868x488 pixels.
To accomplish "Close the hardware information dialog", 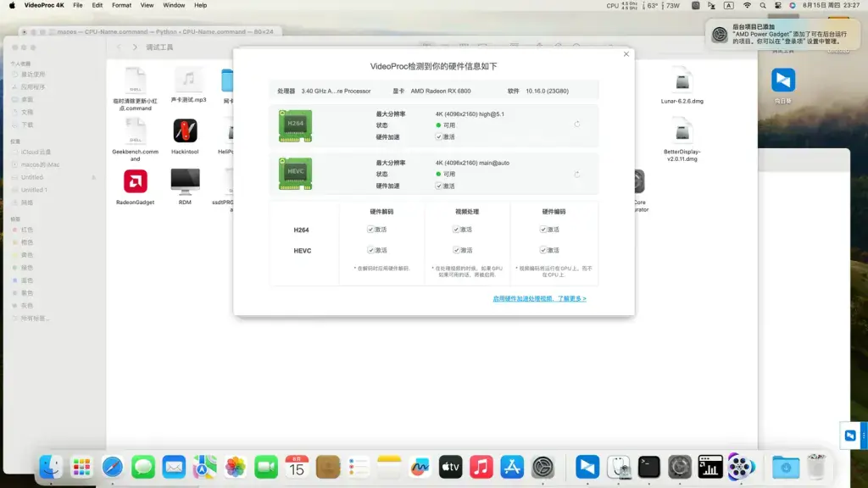I will (626, 54).
